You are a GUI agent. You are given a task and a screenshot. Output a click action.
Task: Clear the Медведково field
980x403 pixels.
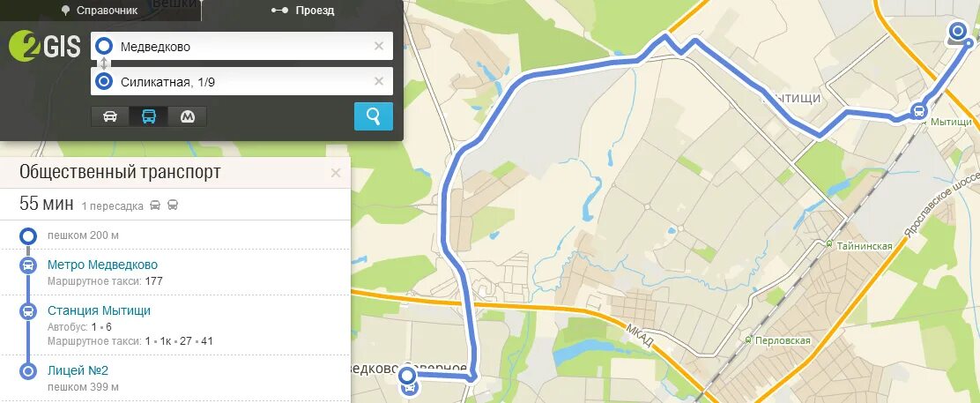click(378, 47)
